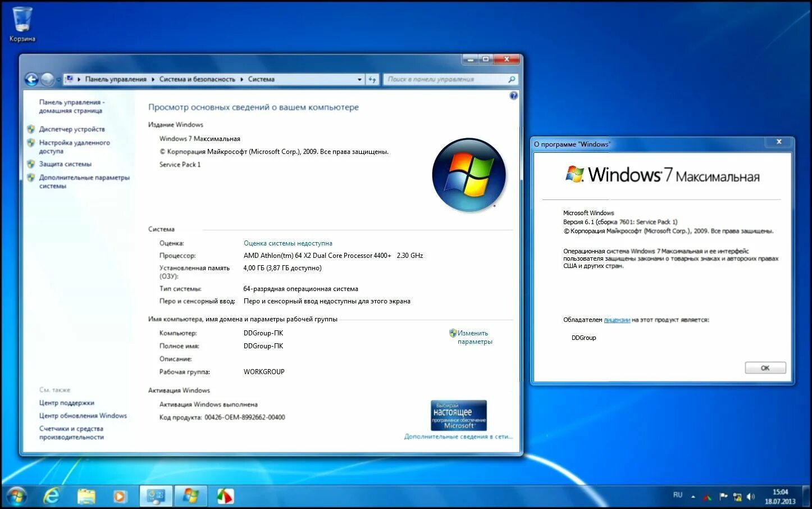812x509 pixels.
Task: Close the 'О программе Windows' dialog
Action: pos(779,142)
